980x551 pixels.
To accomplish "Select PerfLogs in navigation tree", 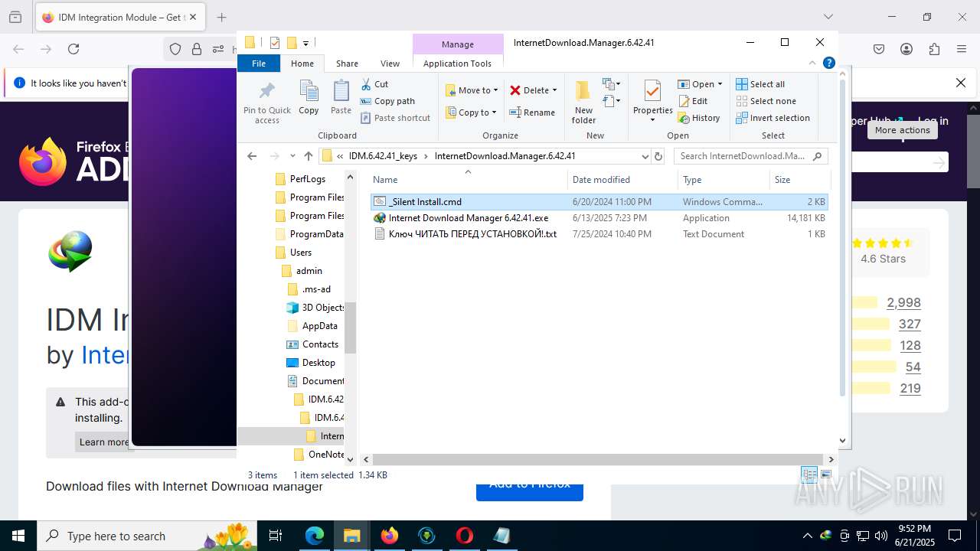I will tap(307, 179).
